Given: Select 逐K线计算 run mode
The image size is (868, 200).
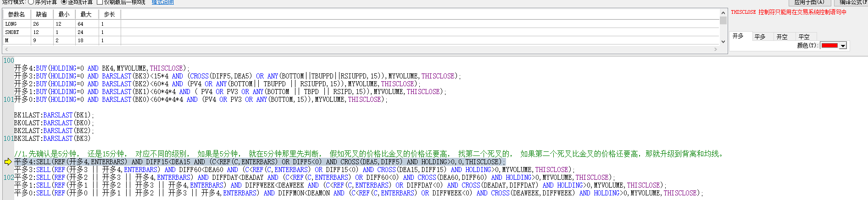Looking at the screenshot, I should coord(64,2).
